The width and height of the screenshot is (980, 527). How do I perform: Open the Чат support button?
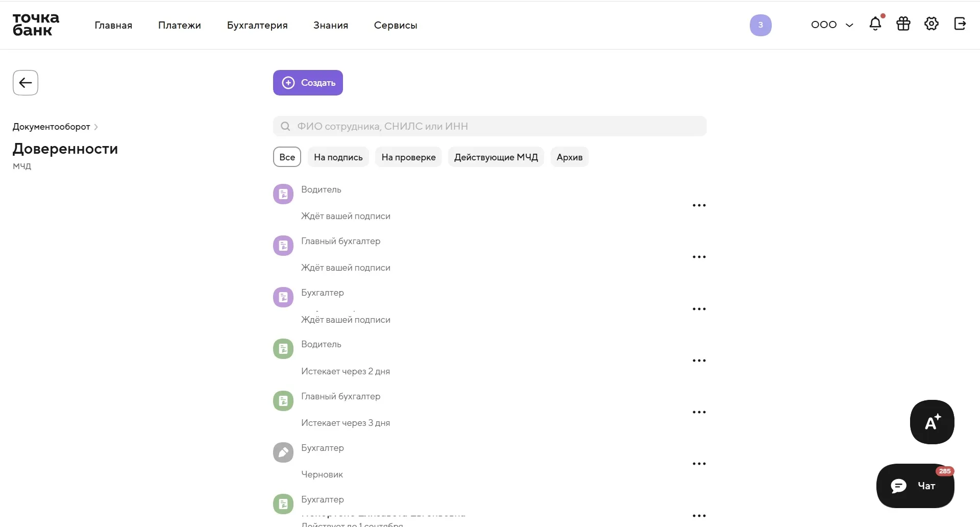coord(915,486)
